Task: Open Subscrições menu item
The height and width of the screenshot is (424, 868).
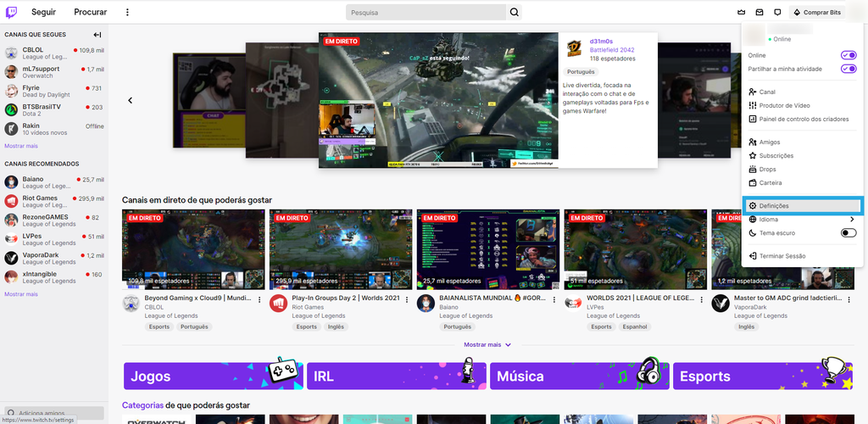Action: pos(802,156)
